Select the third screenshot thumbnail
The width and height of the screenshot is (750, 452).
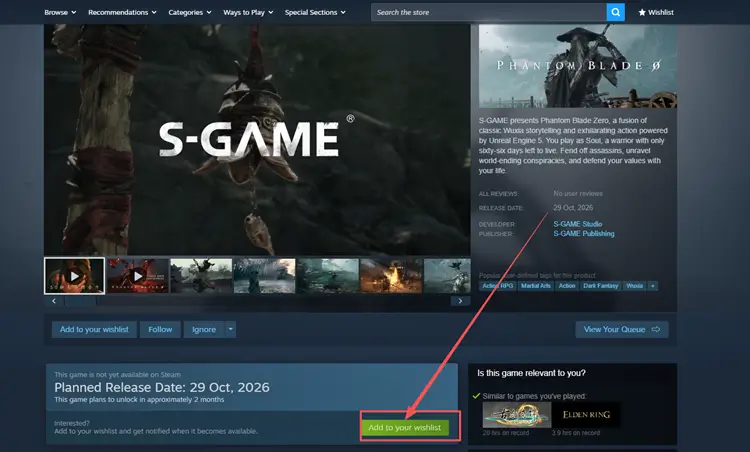click(201, 276)
